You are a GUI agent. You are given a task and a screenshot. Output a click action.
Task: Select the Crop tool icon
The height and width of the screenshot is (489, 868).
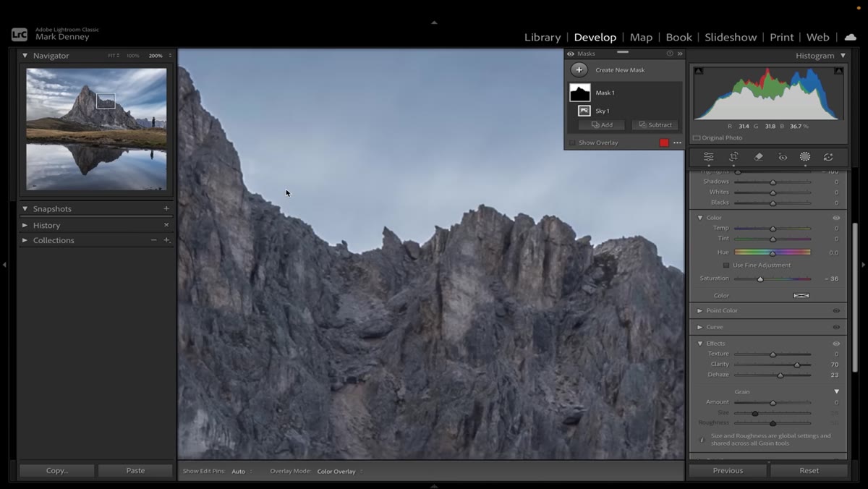click(x=733, y=157)
